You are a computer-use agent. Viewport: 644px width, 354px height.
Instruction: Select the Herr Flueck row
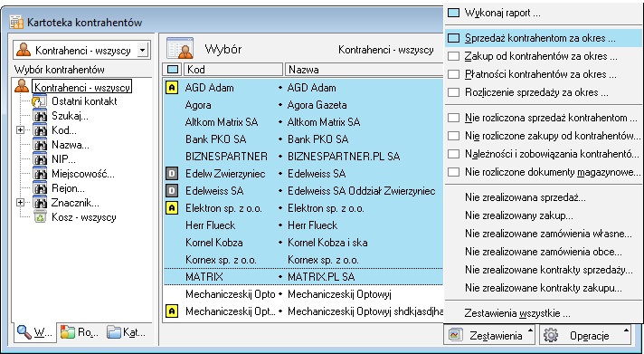[304, 225]
